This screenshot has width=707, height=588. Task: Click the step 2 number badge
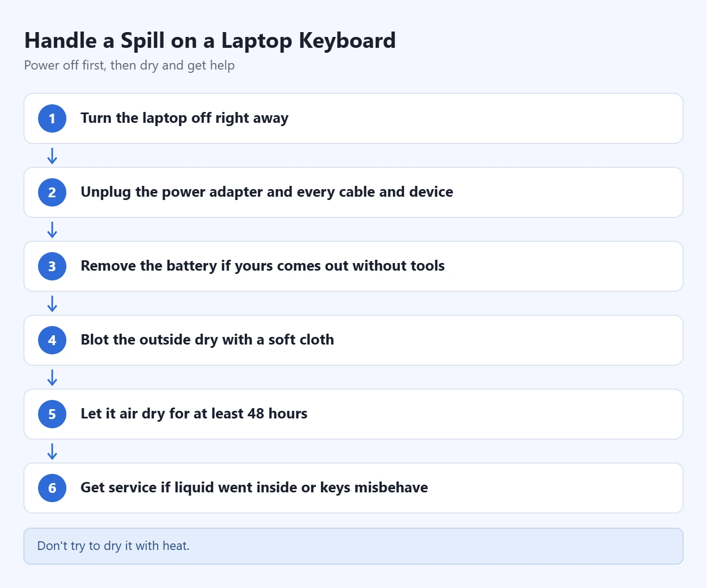point(52,192)
